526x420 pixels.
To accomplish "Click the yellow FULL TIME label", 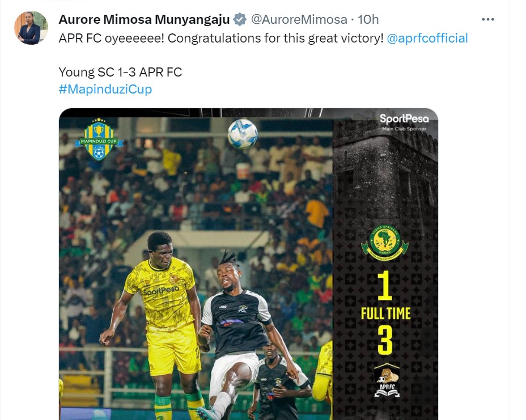I will click(386, 313).
